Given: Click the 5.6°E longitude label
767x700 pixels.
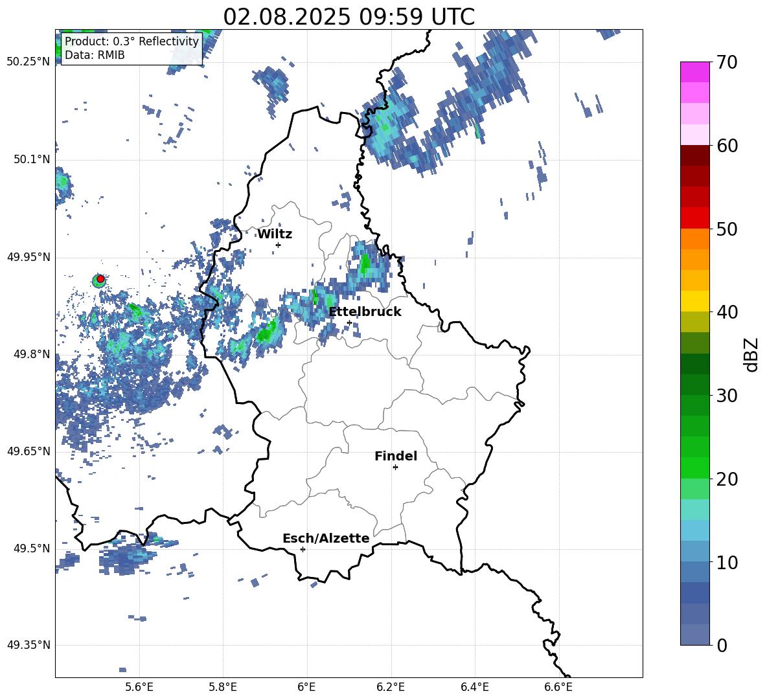Looking at the screenshot, I should [x=139, y=687].
